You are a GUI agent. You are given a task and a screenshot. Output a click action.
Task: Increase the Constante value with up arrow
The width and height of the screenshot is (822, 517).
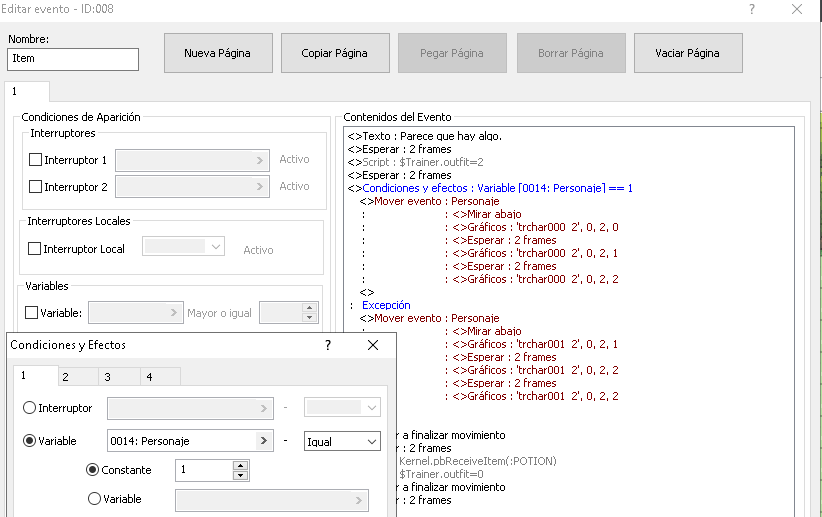coord(240,465)
